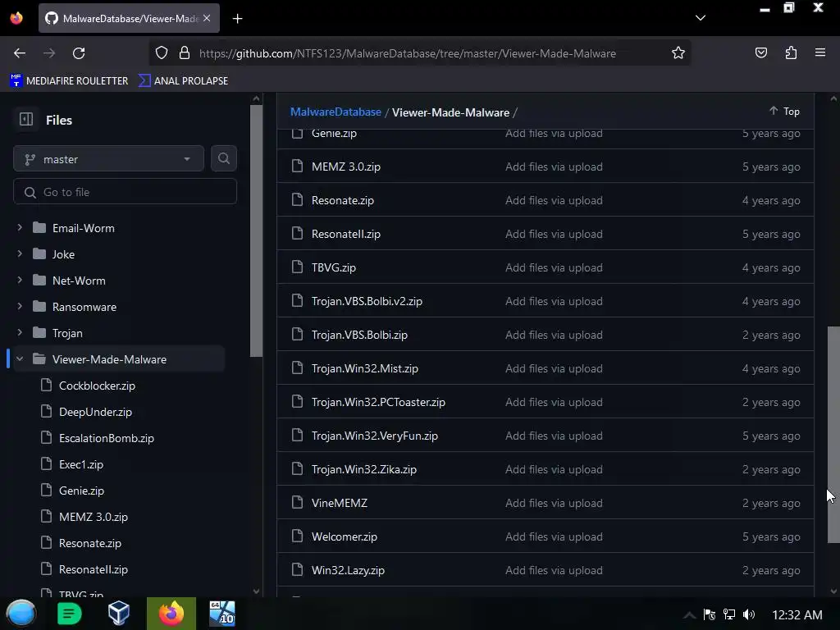Image resolution: width=840 pixels, height=630 pixels.
Task: Open Welcomer.zip file
Action: pos(345,536)
